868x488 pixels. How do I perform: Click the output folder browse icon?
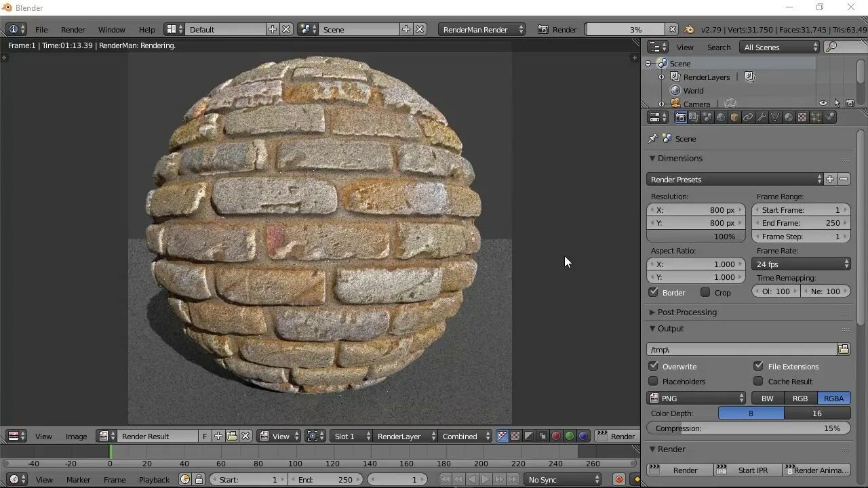click(844, 349)
